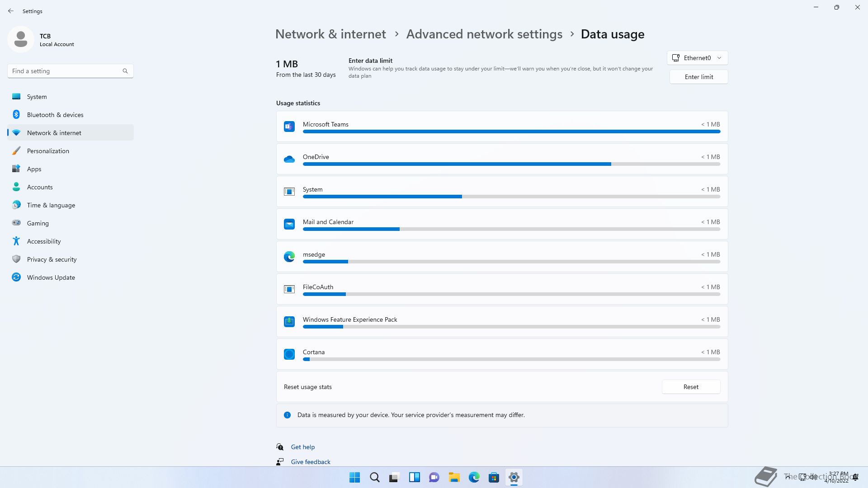This screenshot has width=868, height=488.
Task: Click the '< 1 MB' value for Cortana
Action: click(711, 352)
